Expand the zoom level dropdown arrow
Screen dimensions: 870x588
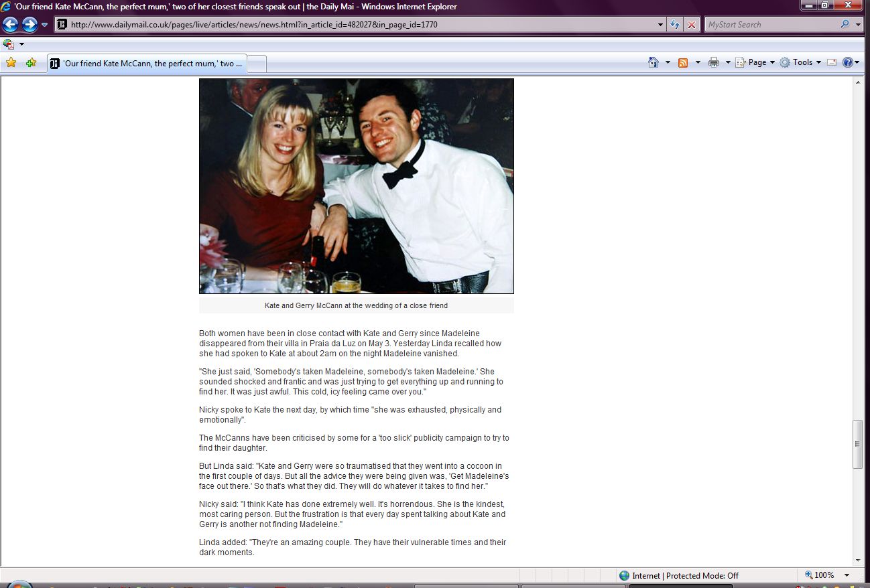(x=847, y=575)
